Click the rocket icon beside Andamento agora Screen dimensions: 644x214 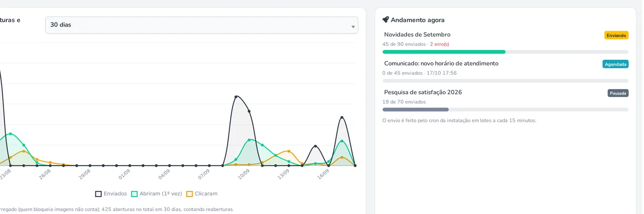point(386,20)
